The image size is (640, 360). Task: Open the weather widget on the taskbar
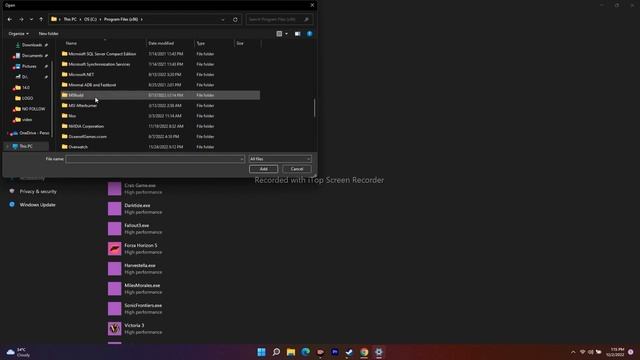click(19, 352)
